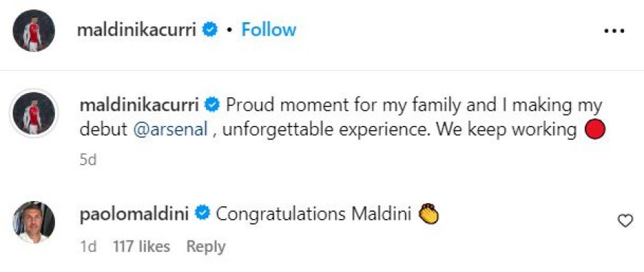The height and width of the screenshot is (272, 644).
Task: Open the three-dot more options menu
Action: tap(615, 31)
